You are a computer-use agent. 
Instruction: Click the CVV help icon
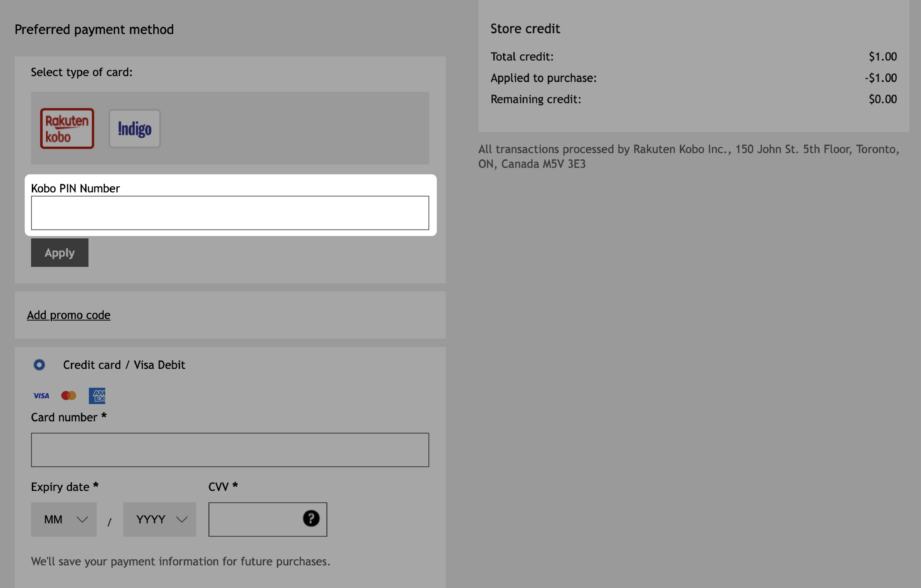pos(311,518)
